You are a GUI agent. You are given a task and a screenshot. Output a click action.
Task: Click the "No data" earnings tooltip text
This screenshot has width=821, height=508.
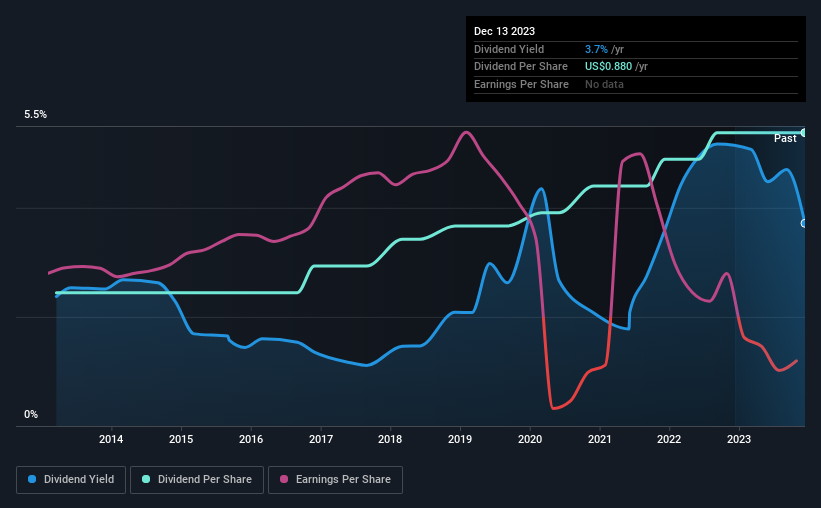coord(604,84)
